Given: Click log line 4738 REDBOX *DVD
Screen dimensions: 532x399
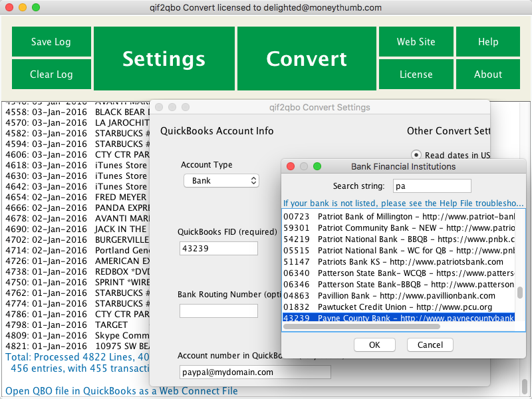Looking at the screenshot, I should coord(77,271).
